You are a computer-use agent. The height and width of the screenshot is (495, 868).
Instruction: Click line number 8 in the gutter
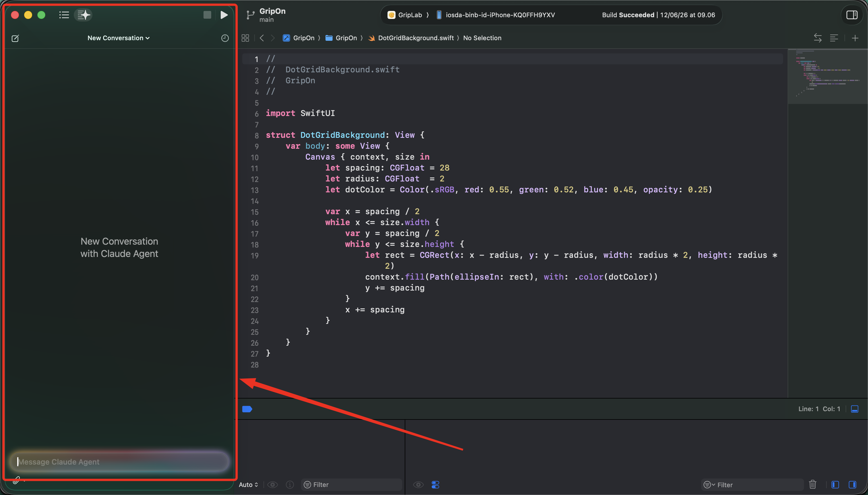pyautogui.click(x=257, y=136)
